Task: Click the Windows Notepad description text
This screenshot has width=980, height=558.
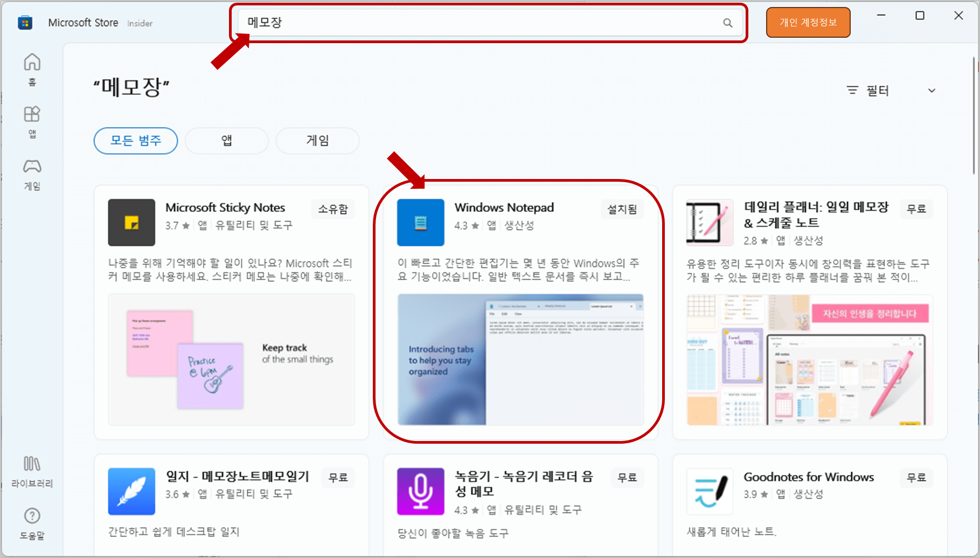Action: coord(518,270)
